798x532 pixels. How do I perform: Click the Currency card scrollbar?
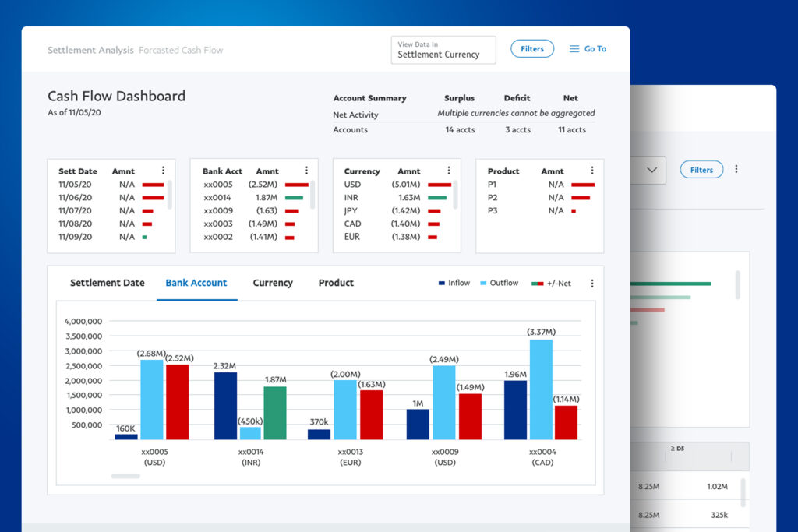click(455, 194)
